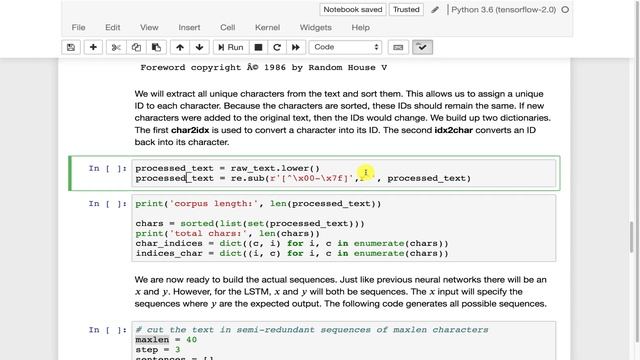Viewport: 640px width, 360px height.
Task: Open the View menu
Action: [149, 27]
